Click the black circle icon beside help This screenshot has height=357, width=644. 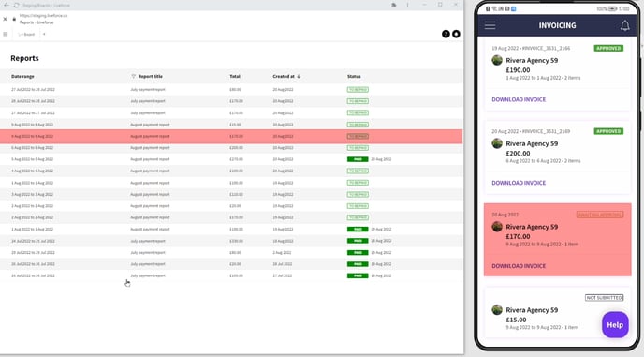(x=456, y=34)
